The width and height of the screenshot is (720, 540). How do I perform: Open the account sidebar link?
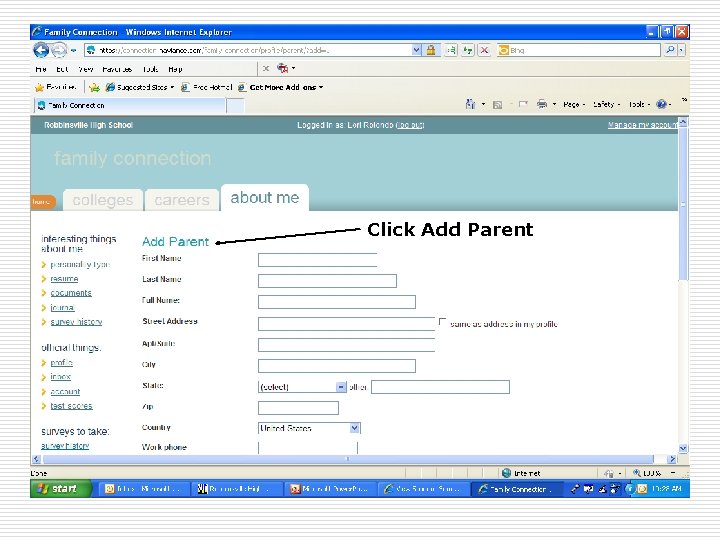(65, 392)
